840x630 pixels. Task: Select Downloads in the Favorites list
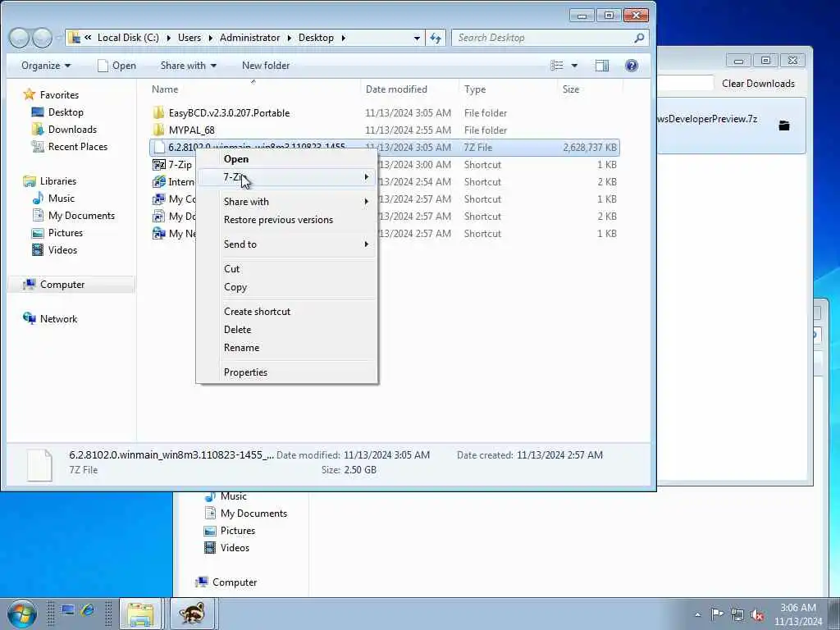65,130
